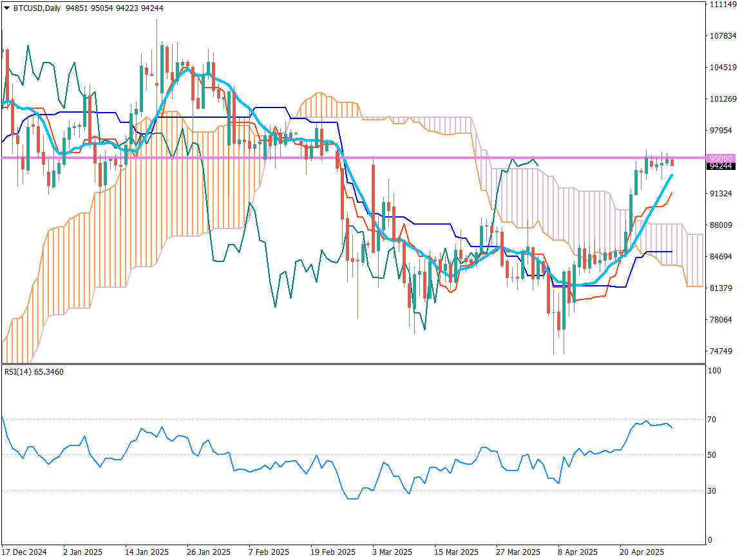The height and width of the screenshot is (560, 742).
Task: Select the RSI(14) 65.3460 indicator label
Action: click(x=34, y=372)
